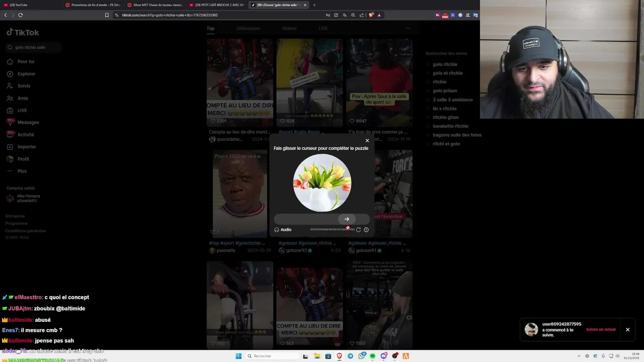Open user809242877595 avatar in notification
Screen dimensions: 644x362
pyautogui.click(x=531, y=329)
